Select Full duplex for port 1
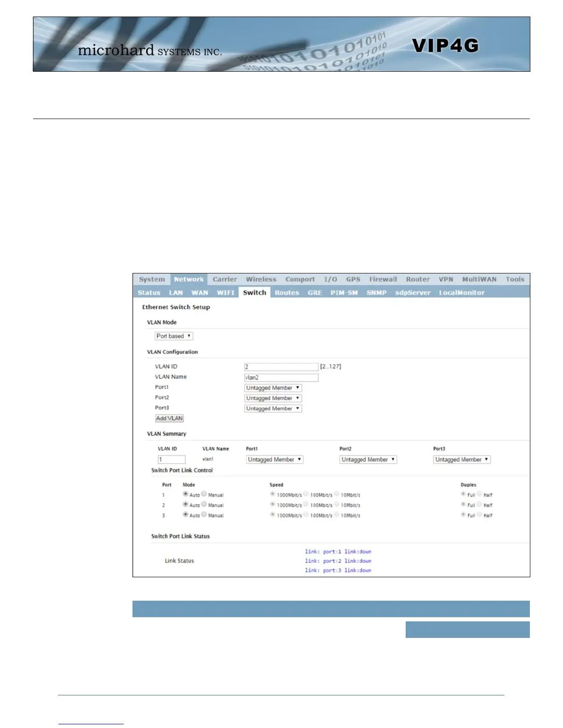This screenshot has width=563, height=728. [x=463, y=494]
